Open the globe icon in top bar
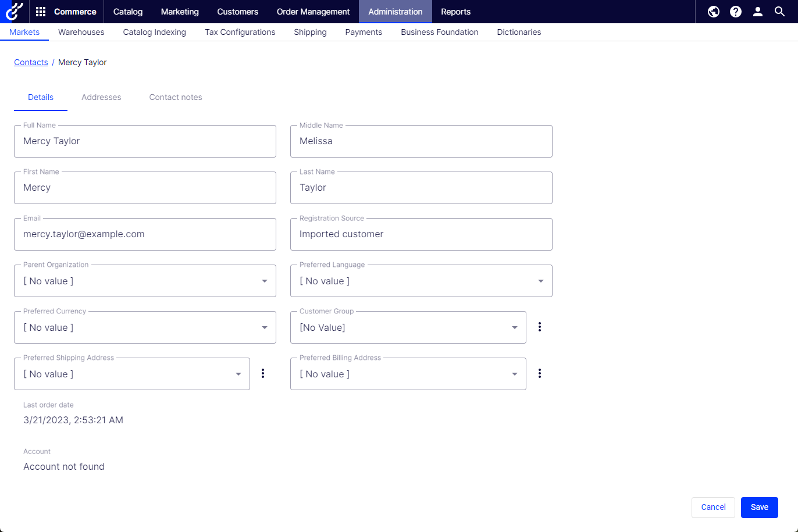Screen dimensions: 798x532 pyautogui.click(x=714, y=12)
